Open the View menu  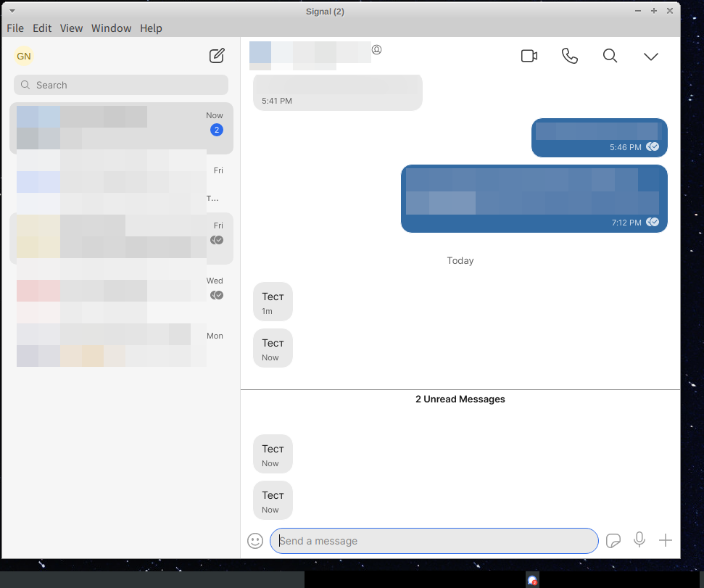pyautogui.click(x=71, y=28)
